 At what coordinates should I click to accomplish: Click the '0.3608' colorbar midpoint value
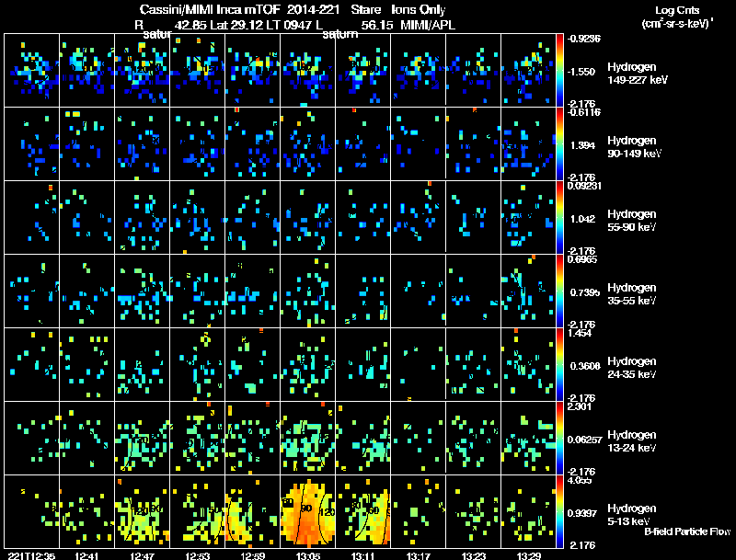click(x=585, y=366)
